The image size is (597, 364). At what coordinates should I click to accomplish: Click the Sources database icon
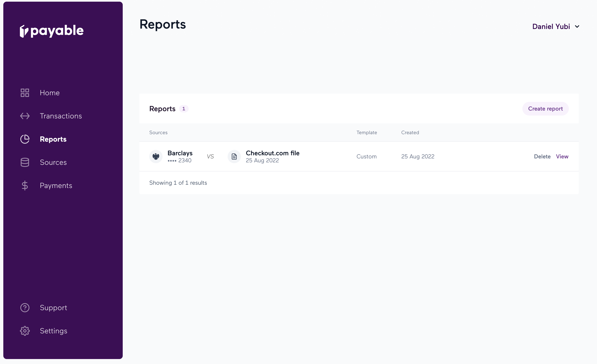click(25, 162)
